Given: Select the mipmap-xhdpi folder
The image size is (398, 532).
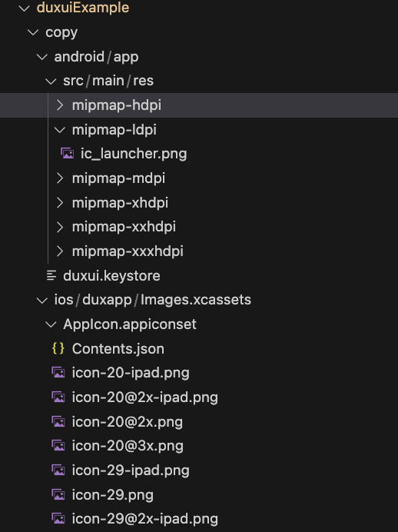Looking at the screenshot, I should pyautogui.click(x=199, y=202).
